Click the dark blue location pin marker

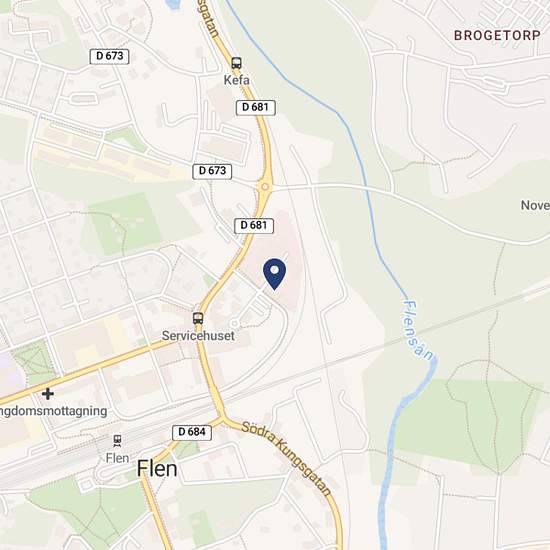[x=274, y=274]
